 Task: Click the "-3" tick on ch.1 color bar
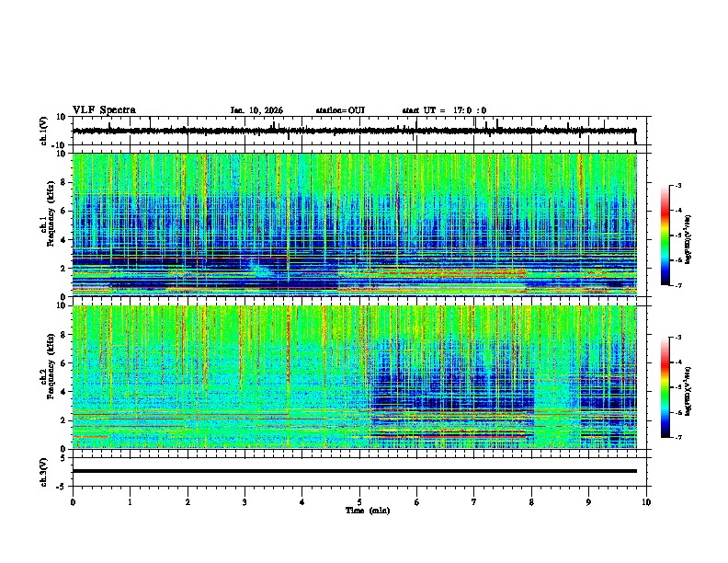(678, 186)
